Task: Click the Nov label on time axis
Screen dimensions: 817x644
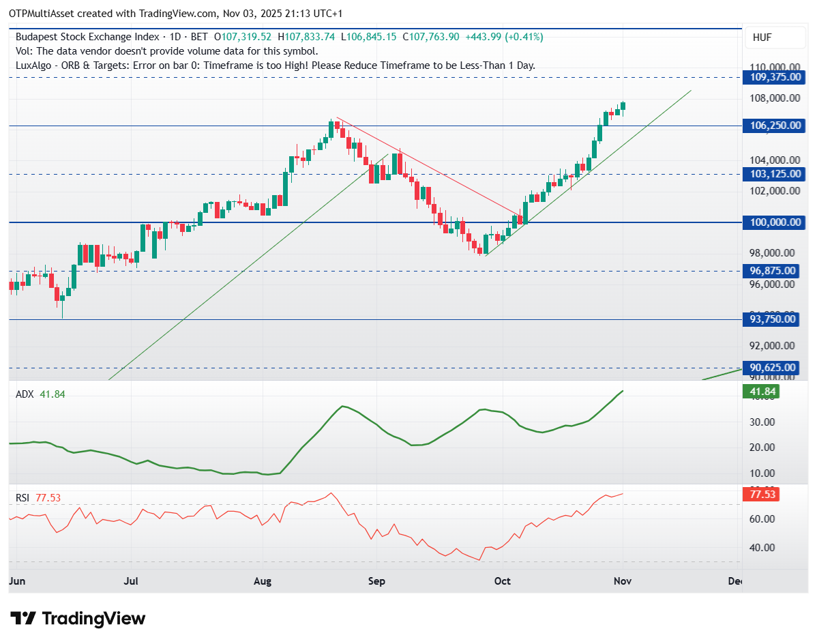Action: click(623, 581)
